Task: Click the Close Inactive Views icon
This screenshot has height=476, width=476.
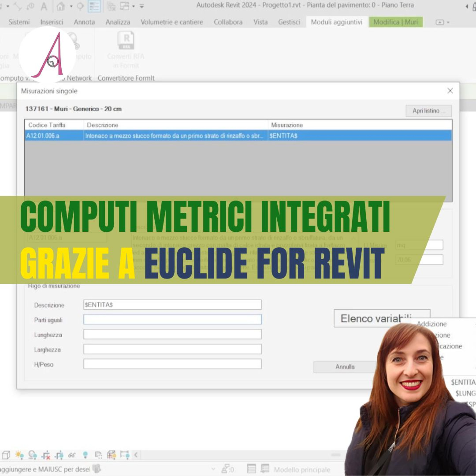Action: 112,6
